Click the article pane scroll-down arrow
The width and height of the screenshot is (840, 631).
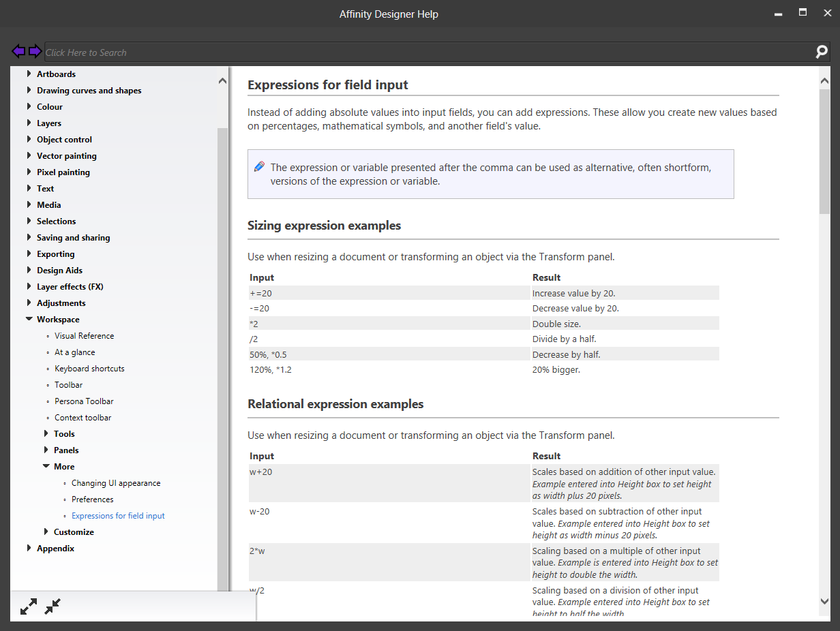point(824,601)
